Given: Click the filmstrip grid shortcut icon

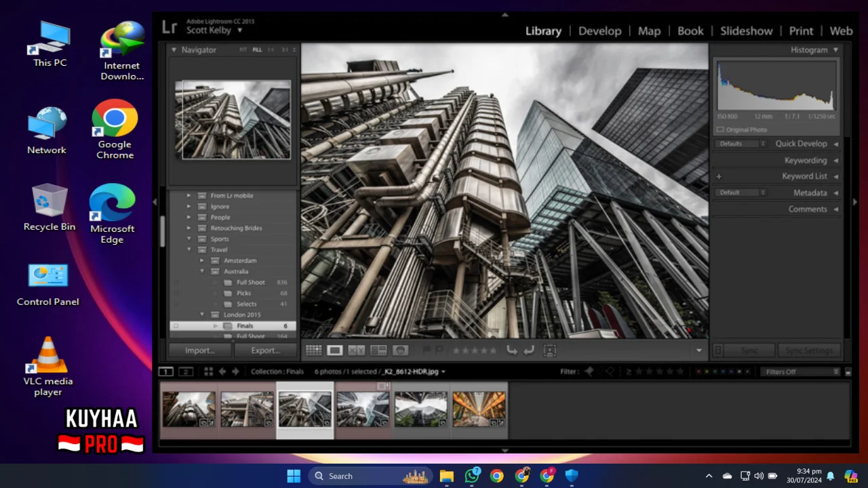Looking at the screenshot, I should click(209, 371).
